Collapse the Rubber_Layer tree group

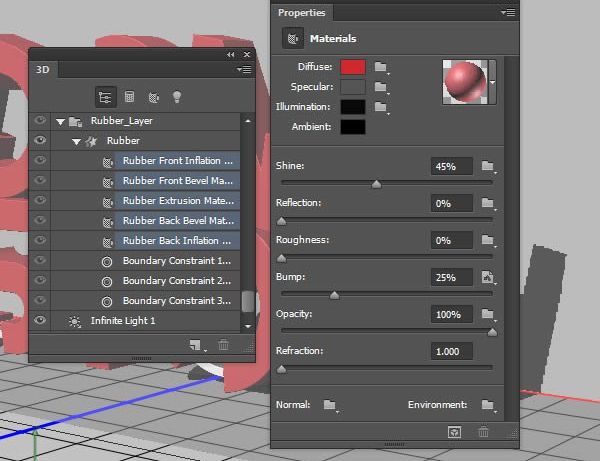coord(60,122)
